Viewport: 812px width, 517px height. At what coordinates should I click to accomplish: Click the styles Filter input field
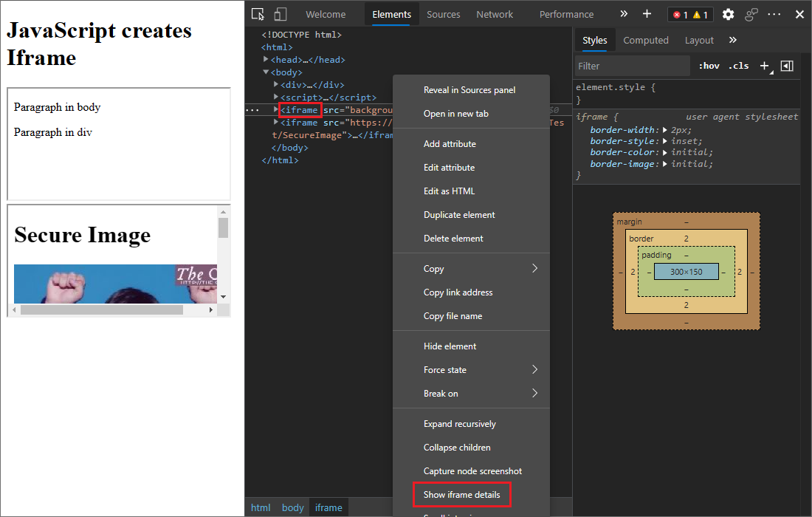click(x=633, y=66)
